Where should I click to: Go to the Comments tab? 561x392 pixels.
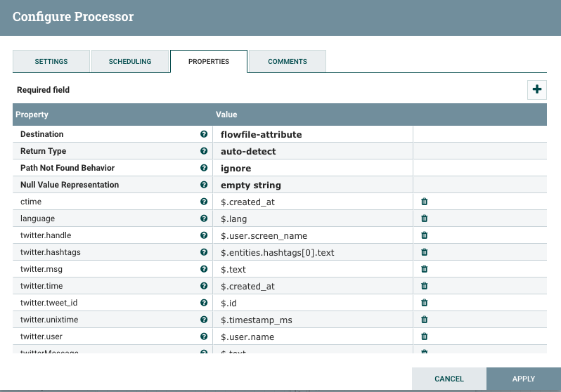point(287,62)
